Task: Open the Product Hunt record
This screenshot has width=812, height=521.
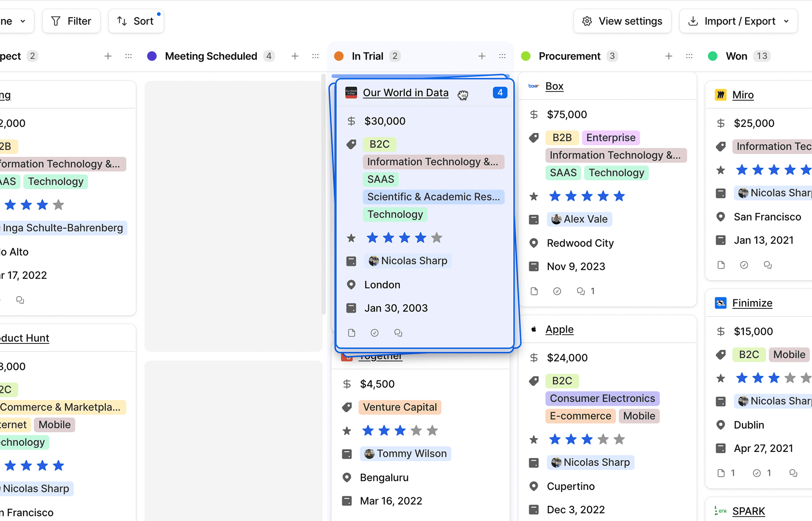Action: click(x=25, y=338)
